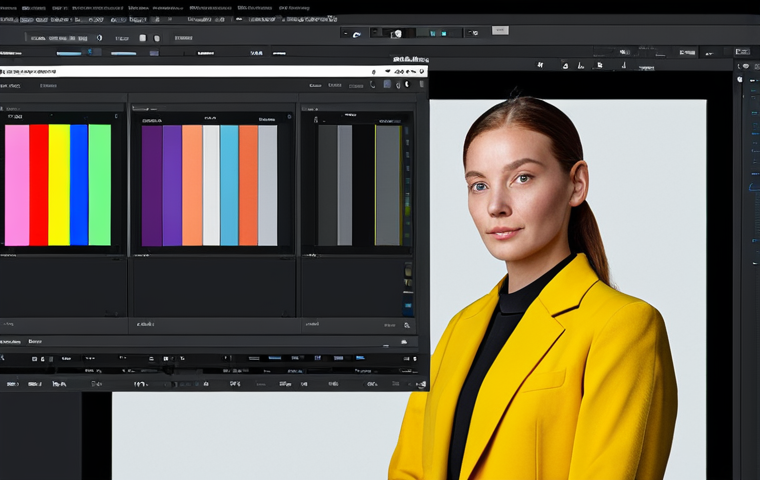Click the white square icon in the options bar
This screenshot has width=760, height=480.
142,38
